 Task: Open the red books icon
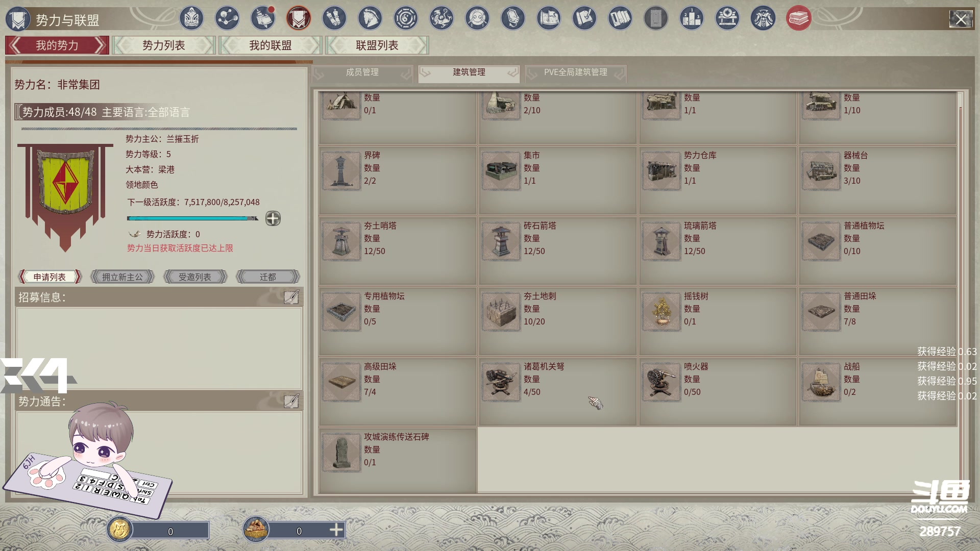tap(798, 19)
